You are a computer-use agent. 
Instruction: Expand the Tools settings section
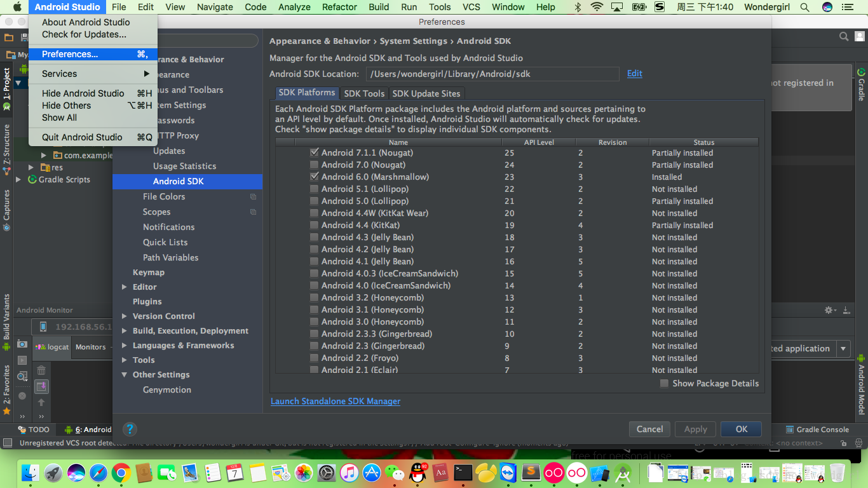pos(125,360)
